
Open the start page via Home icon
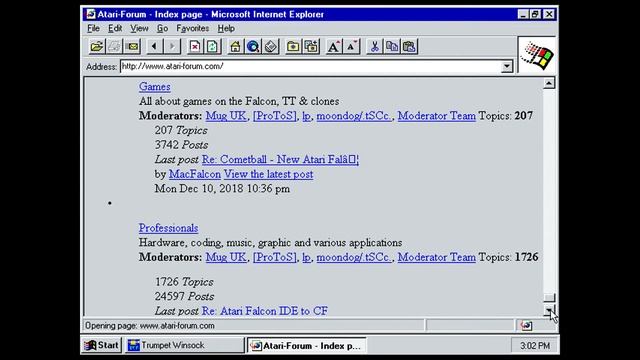(x=235, y=47)
